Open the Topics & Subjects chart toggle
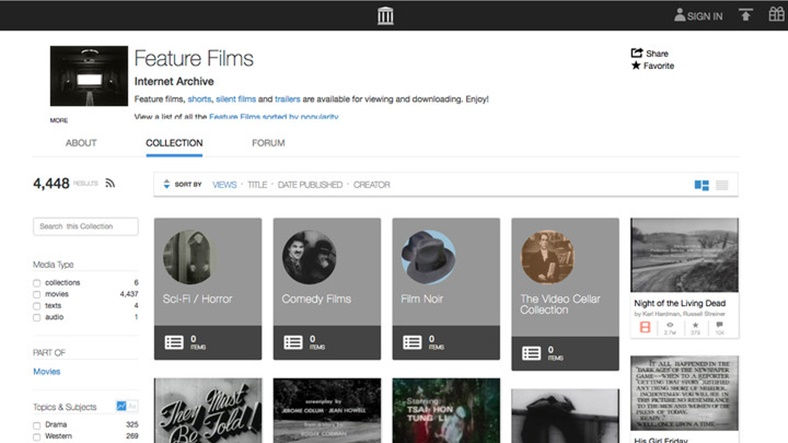The image size is (788, 443). click(x=121, y=406)
